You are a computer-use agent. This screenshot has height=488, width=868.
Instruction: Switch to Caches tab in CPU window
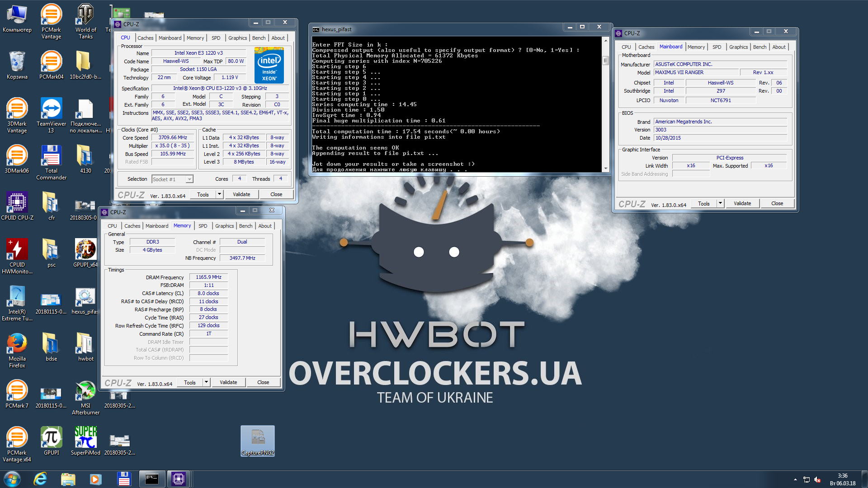[x=146, y=38]
